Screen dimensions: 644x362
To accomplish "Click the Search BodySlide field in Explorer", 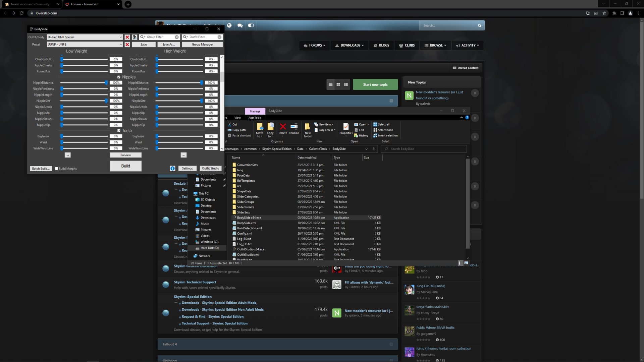I will pyautogui.click(x=424, y=149).
